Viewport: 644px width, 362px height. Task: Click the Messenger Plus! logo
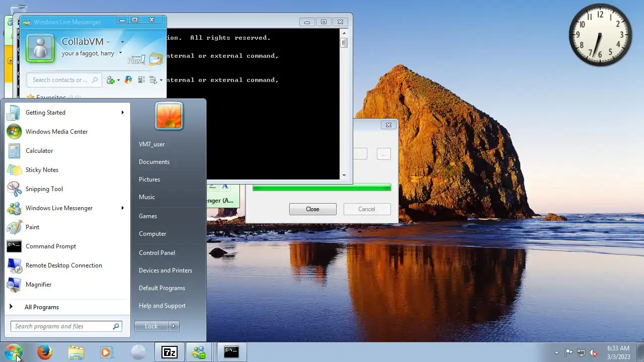[x=136, y=59]
